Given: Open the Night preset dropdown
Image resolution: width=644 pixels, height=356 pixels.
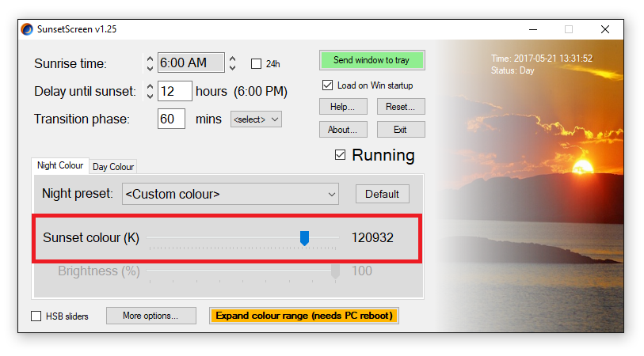Looking at the screenshot, I should [231, 194].
